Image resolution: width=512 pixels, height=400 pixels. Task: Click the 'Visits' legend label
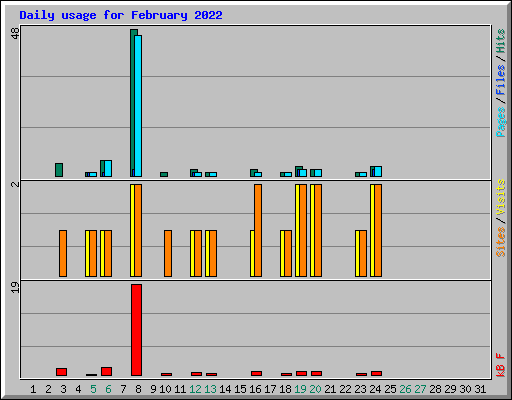[501, 198]
